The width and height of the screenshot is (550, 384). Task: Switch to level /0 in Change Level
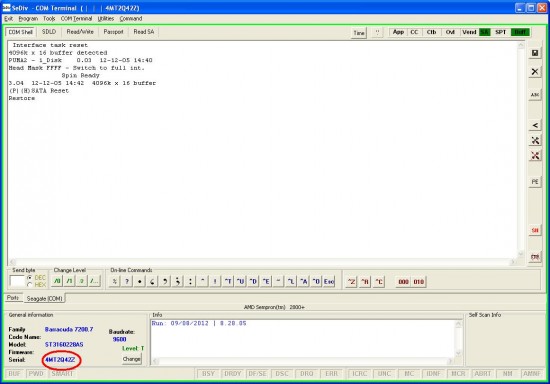[x=57, y=281]
